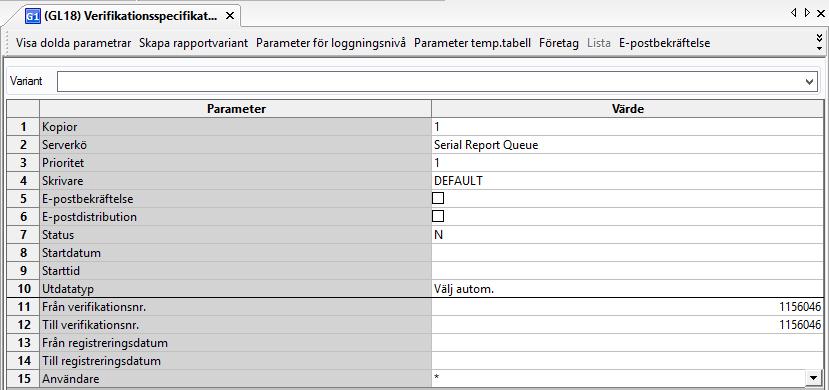Open the Användare dropdown arrow
The height and width of the screenshot is (390, 829).
[813, 377]
